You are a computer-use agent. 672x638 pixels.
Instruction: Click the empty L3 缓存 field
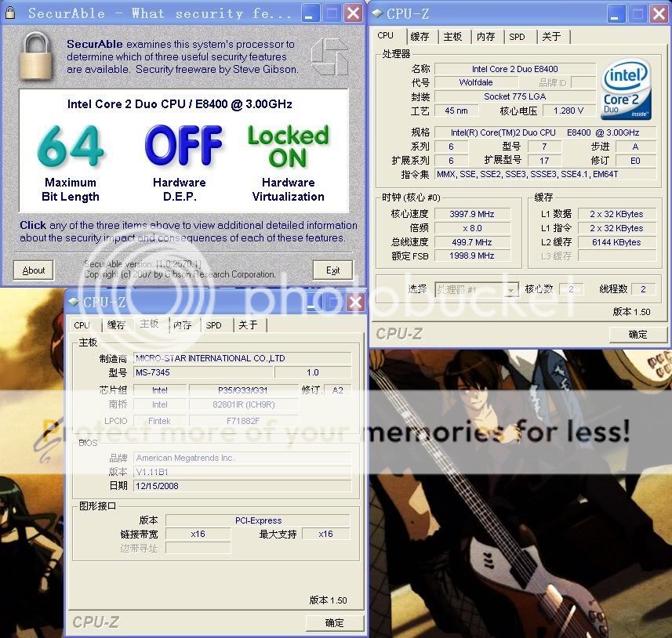[x=616, y=256]
